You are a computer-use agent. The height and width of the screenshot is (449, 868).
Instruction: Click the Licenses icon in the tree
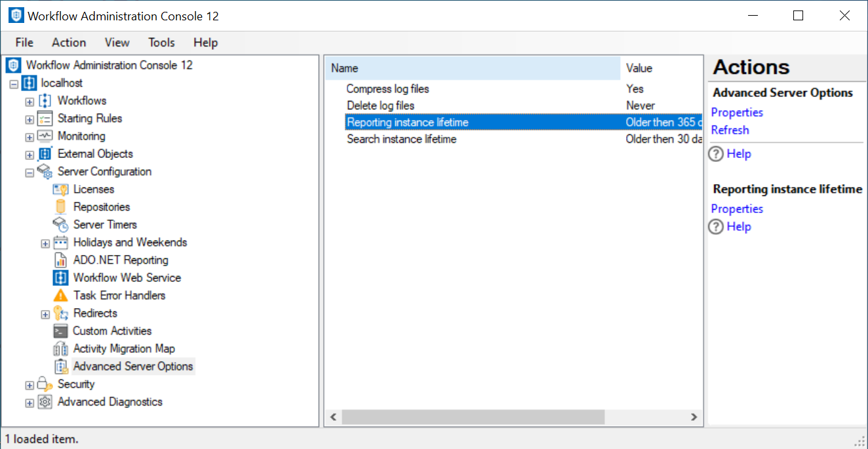61,189
